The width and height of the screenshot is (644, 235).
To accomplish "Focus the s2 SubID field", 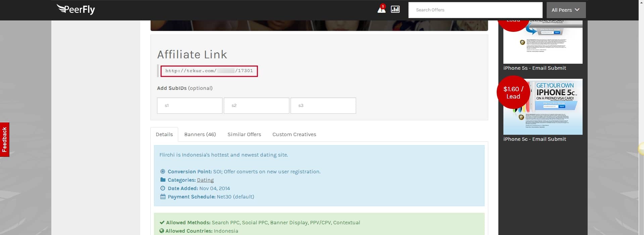I will point(256,106).
